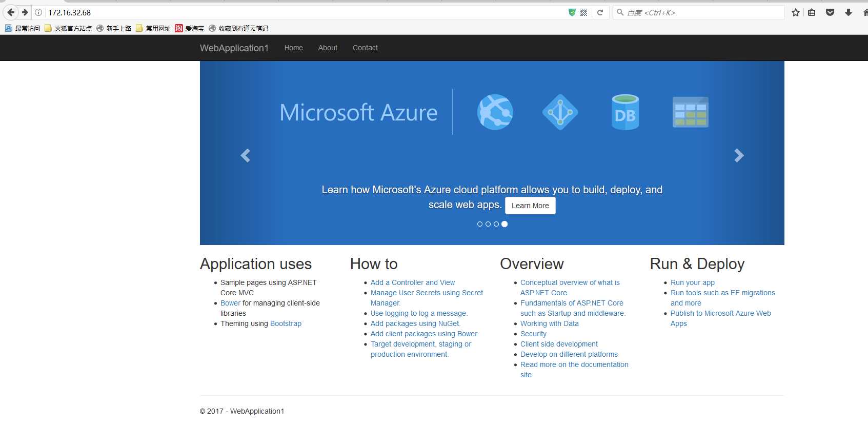Reload the page with the refresh icon
The width and height of the screenshot is (868, 427).
(x=600, y=12)
